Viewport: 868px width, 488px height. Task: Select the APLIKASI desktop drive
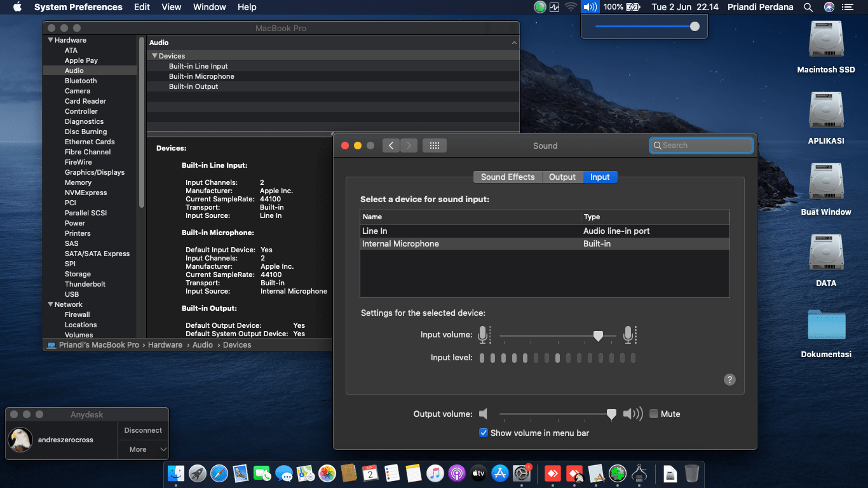[x=826, y=119]
